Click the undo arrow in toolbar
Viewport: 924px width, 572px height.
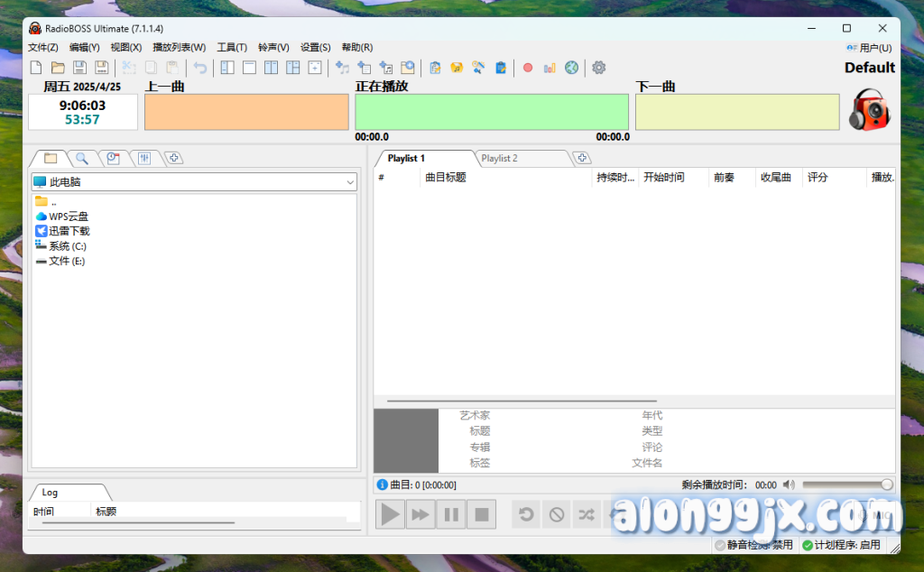pyautogui.click(x=199, y=68)
